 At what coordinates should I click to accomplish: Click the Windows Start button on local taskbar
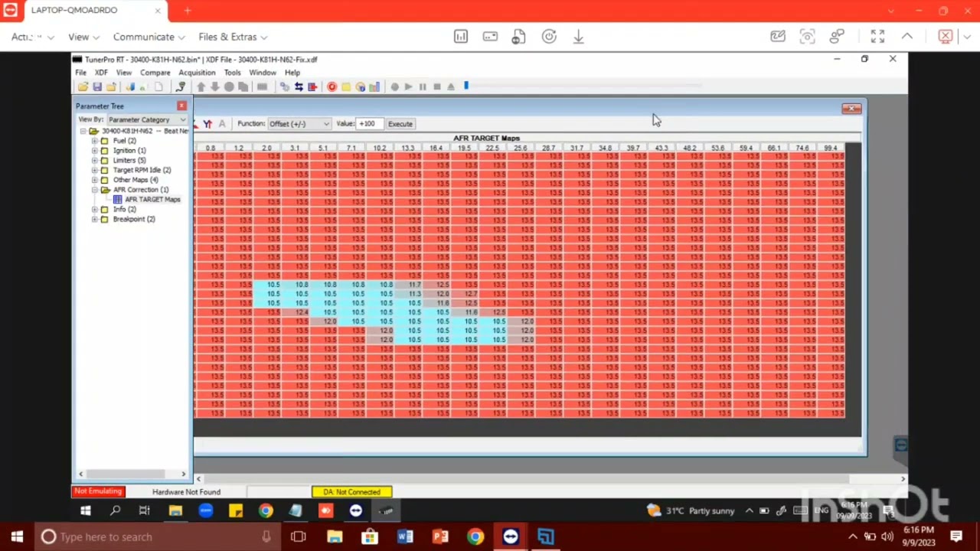(x=17, y=536)
